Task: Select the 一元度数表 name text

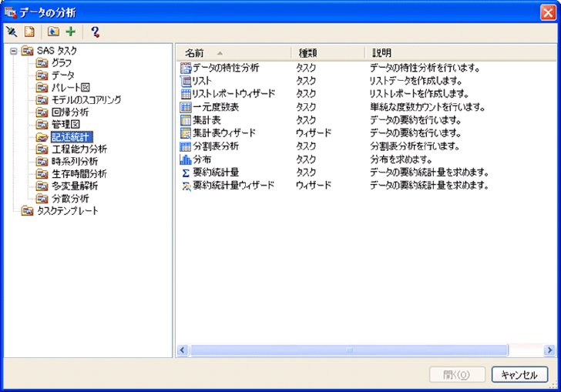Action: (216, 107)
